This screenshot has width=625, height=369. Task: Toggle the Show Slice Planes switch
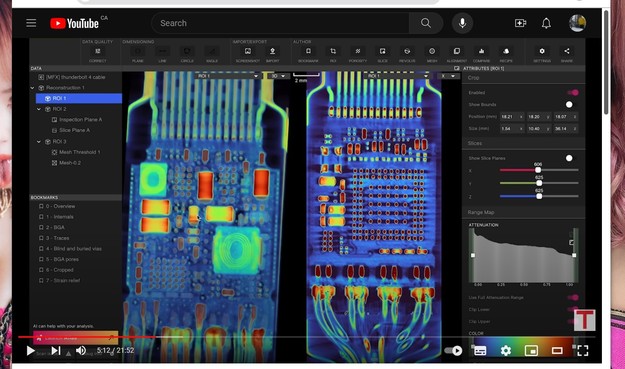tap(569, 158)
